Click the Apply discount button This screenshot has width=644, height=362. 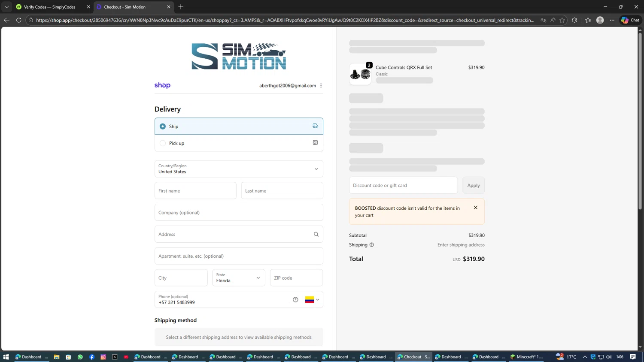tap(474, 185)
